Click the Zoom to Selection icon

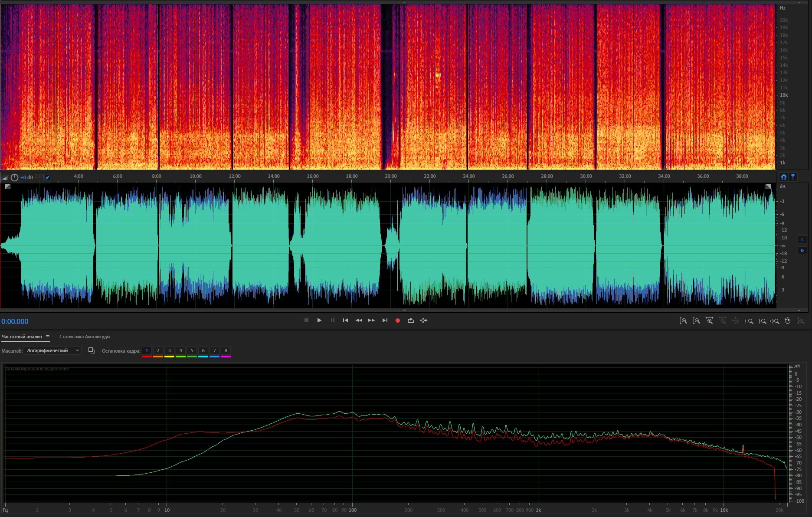pos(775,321)
